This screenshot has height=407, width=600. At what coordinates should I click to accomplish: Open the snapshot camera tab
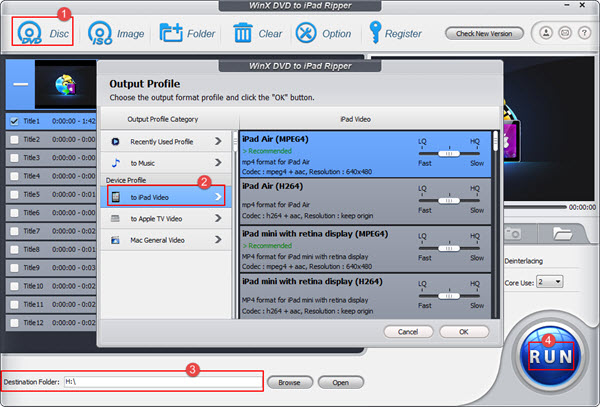tap(513, 233)
